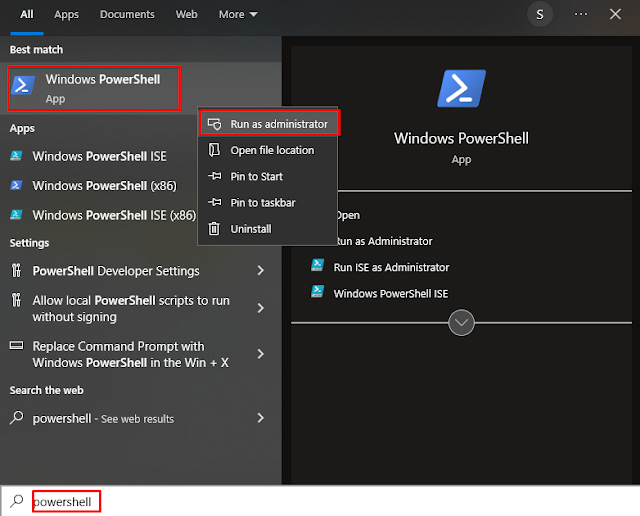The image size is (640, 516).
Task: Open PowerShell Developer Settings result
Action: tap(140, 271)
